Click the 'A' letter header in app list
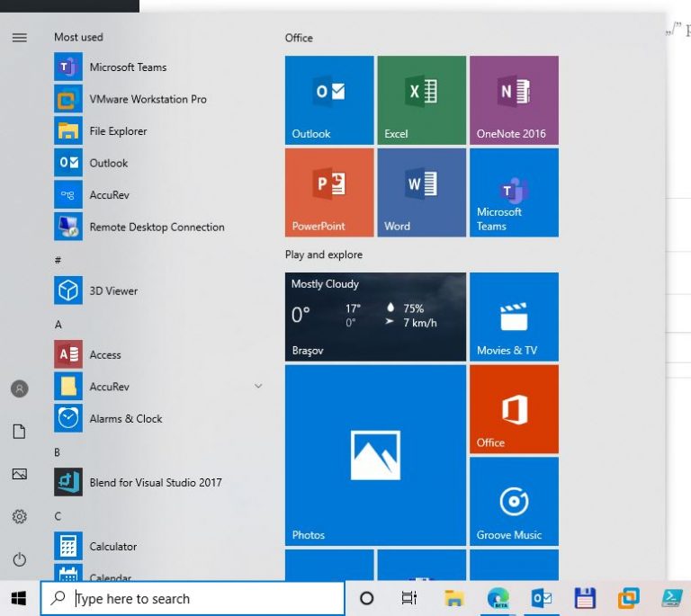The image size is (691, 616). pyautogui.click(x=58, y=325)
